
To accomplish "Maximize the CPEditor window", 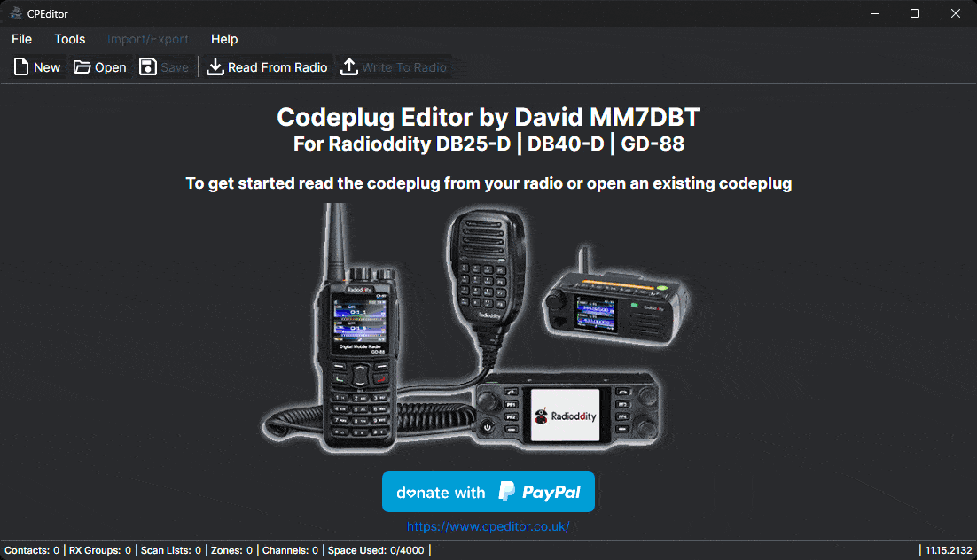I will pyautogui.click(x=915, y=13).
